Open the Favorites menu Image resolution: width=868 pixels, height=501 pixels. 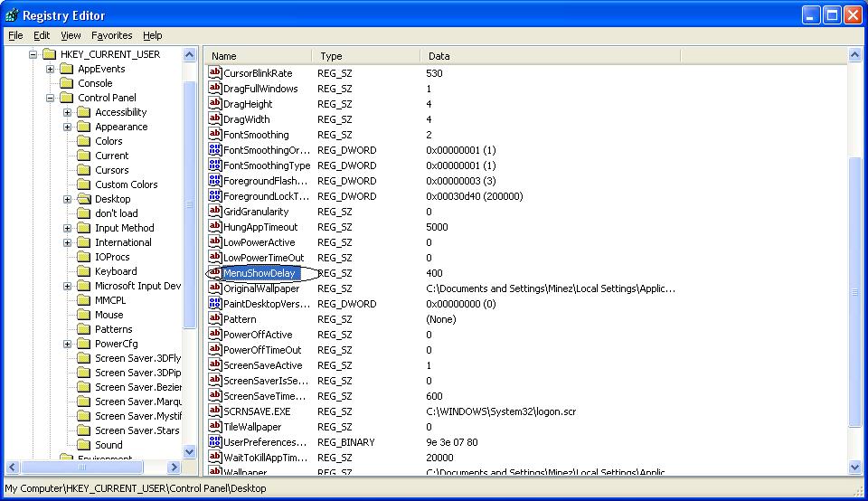click(x=112, y=35)
